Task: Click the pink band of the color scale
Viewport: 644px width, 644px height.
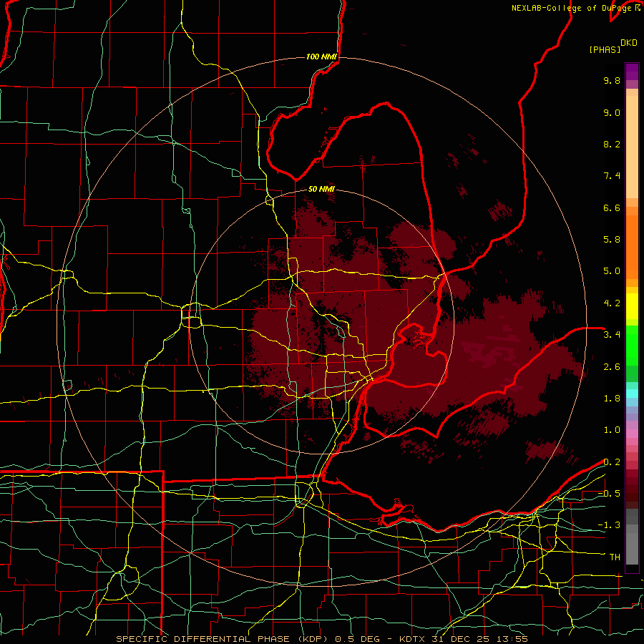Action: coord(632,434)
